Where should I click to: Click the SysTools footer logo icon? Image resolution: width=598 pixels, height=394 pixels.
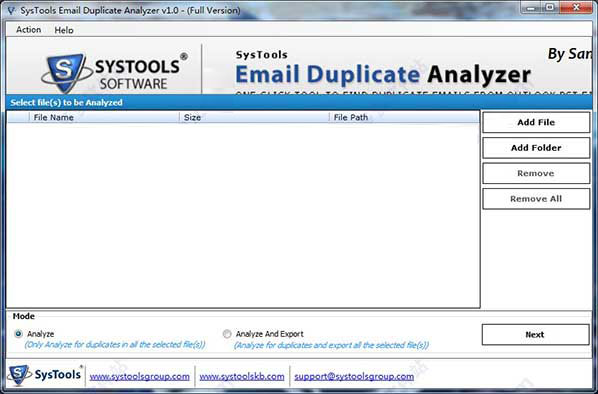[x=19, y=375]
